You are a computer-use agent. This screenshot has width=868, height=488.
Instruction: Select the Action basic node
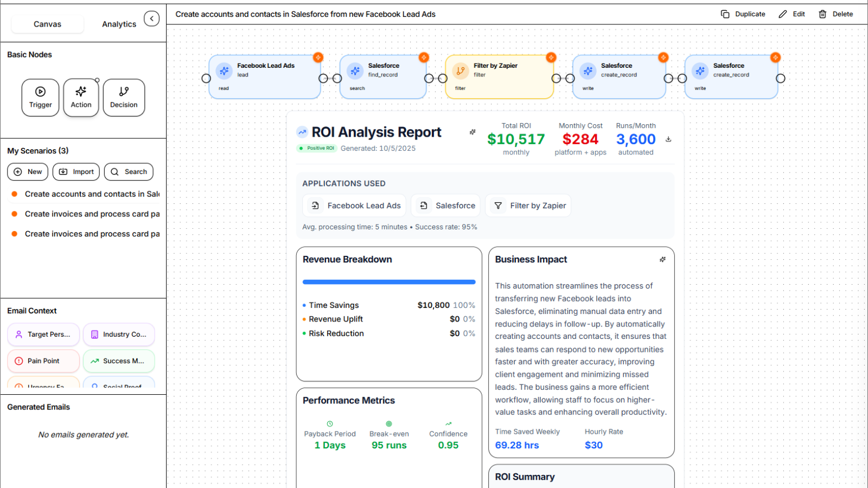(81, 98)
